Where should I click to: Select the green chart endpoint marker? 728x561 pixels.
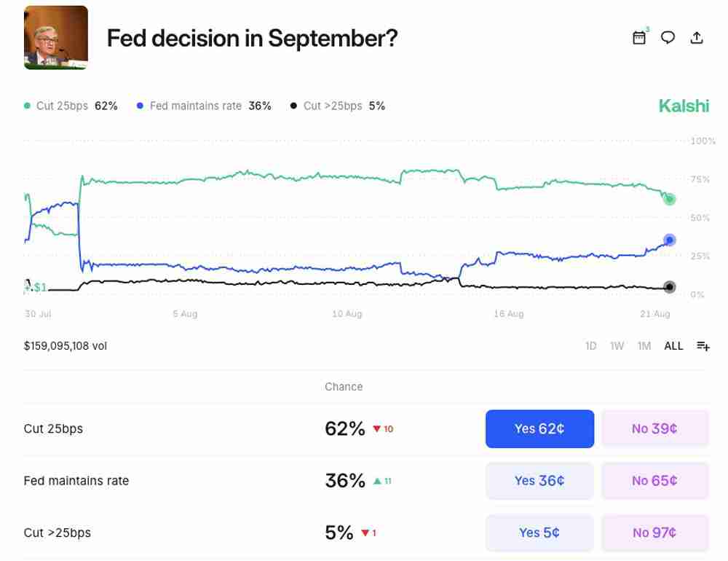coord(669,198)
